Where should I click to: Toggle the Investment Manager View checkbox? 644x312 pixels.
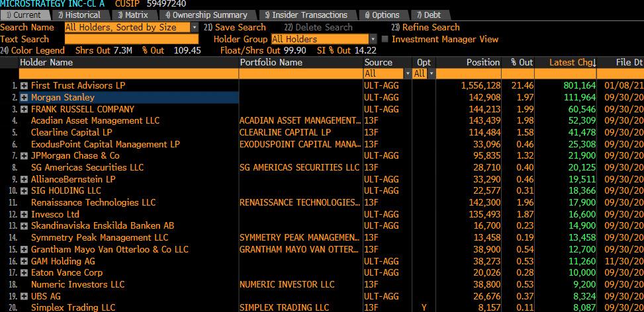(x=385, y=40)
